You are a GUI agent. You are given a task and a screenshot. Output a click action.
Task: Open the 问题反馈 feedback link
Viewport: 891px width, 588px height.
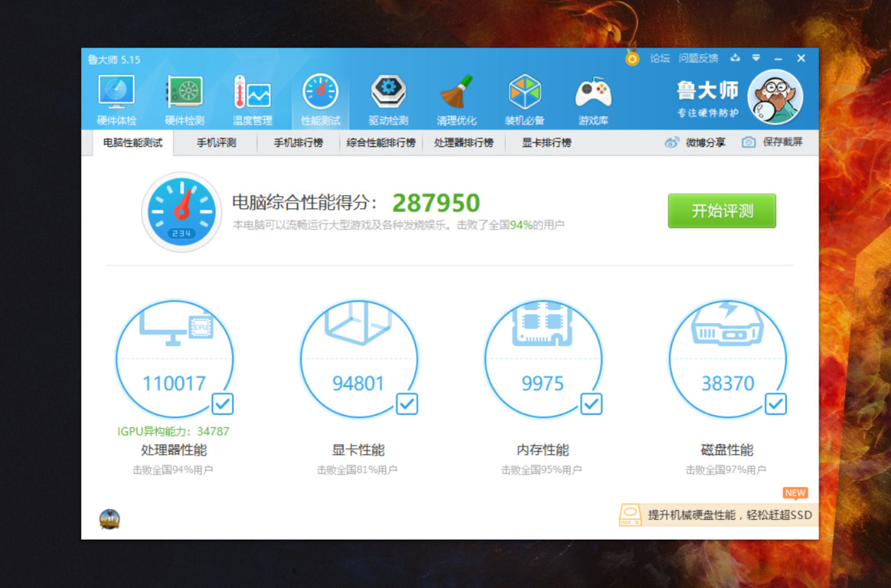(700, 58)
